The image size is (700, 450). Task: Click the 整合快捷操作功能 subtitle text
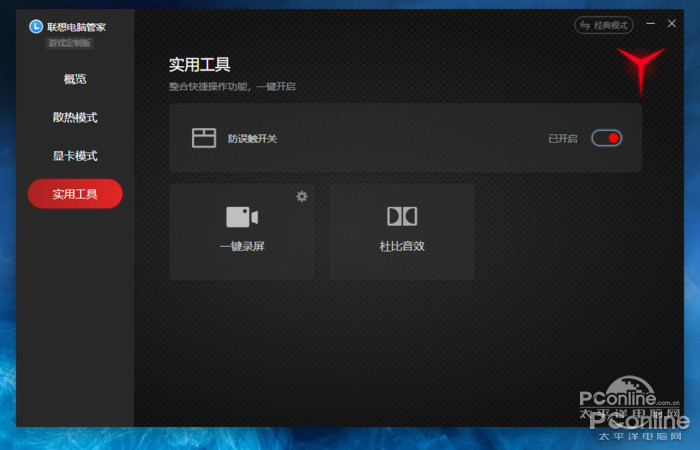232,87
